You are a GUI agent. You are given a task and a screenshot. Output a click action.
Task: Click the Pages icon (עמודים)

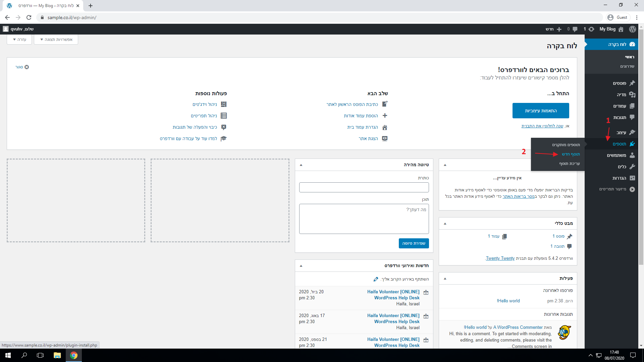pos(632,106)
